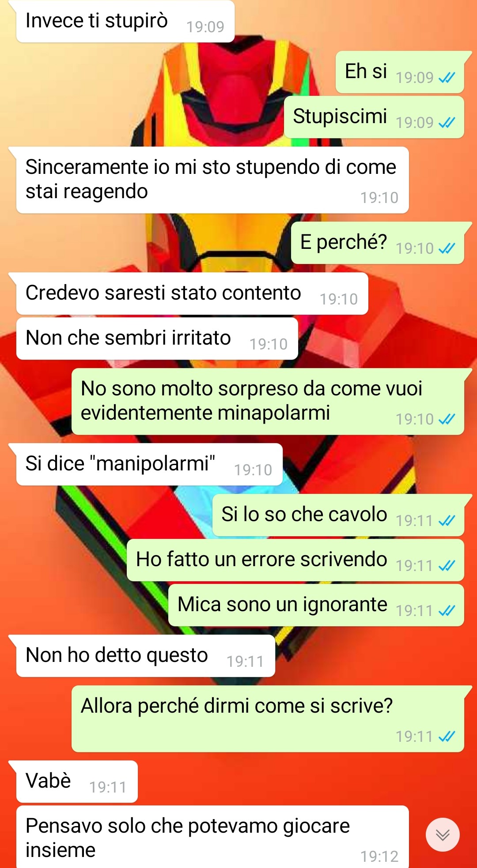Tap the 19:12 timestamp on the last message
The height and width of the screenshot is (868, 477).
(x=379, y=857)
